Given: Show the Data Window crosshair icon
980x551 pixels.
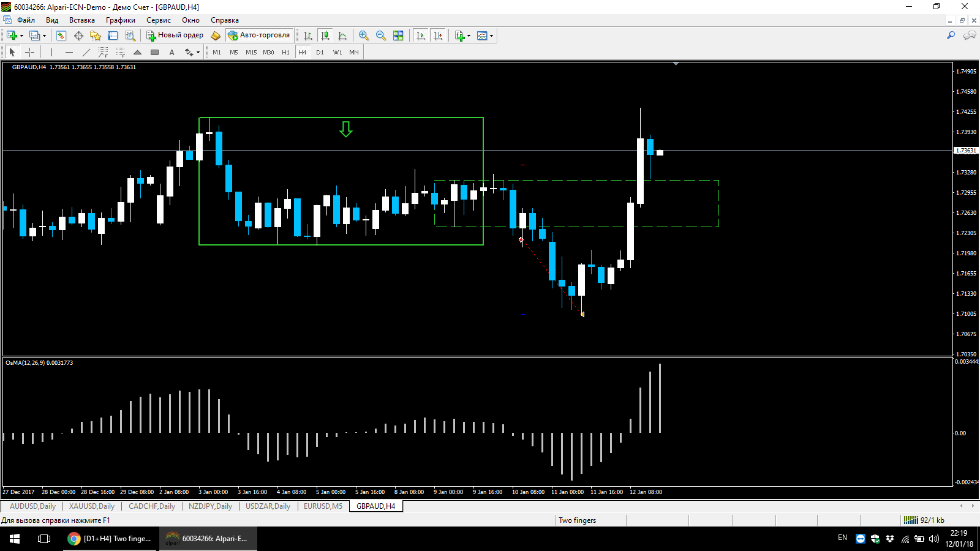Looking at the screenshot, I should 78,36.
